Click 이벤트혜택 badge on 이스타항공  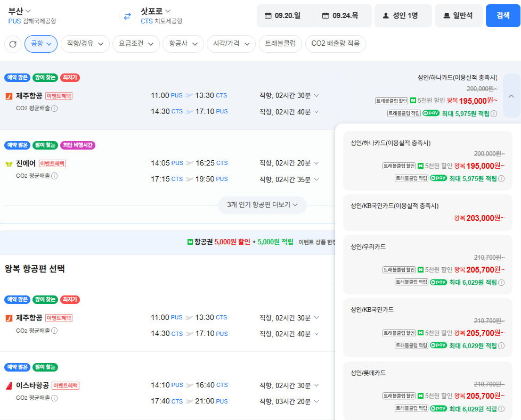66,385
